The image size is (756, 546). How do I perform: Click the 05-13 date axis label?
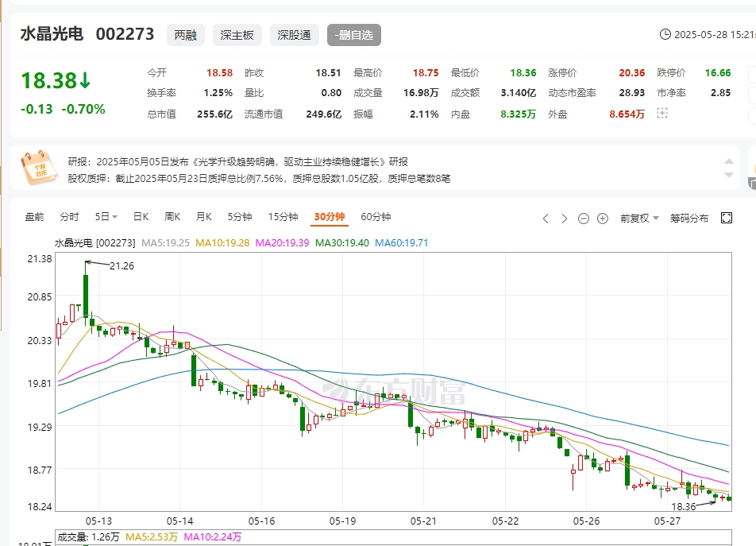coord(98,521)
